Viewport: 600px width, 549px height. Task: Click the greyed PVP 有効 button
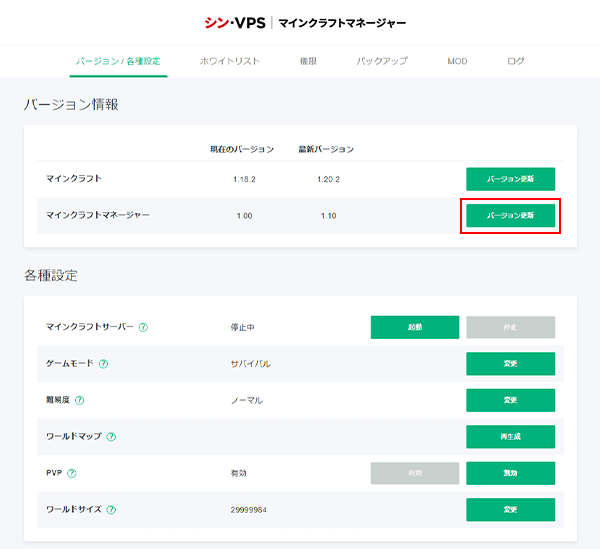(x=415, y=473)
